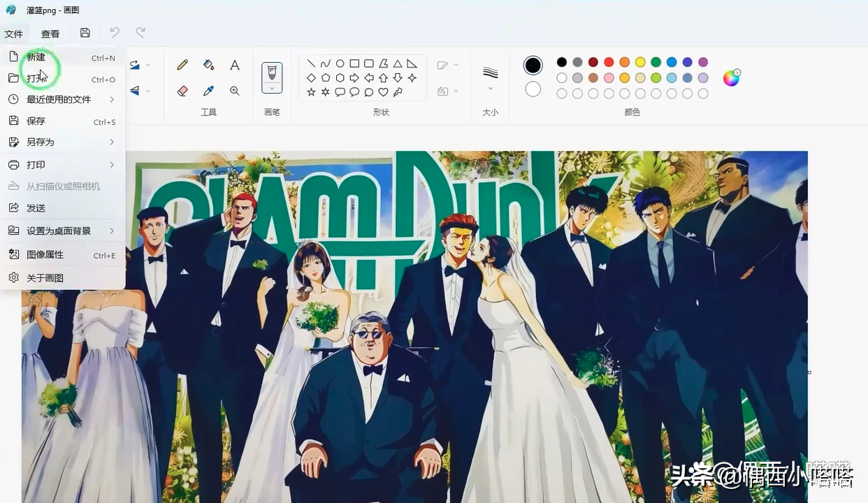This screenshot has width=868, height=503.
Task: Choose the Hexagon shape
Action: [x=340, y=78]
